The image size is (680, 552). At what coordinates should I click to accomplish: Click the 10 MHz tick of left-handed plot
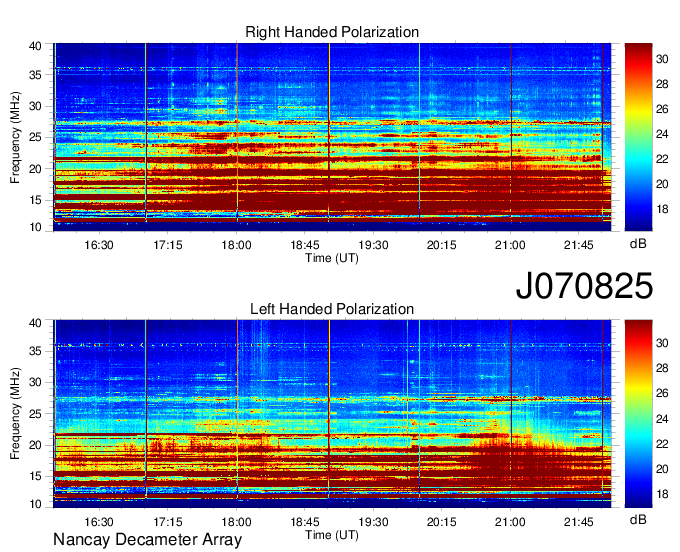pos(35,504)
